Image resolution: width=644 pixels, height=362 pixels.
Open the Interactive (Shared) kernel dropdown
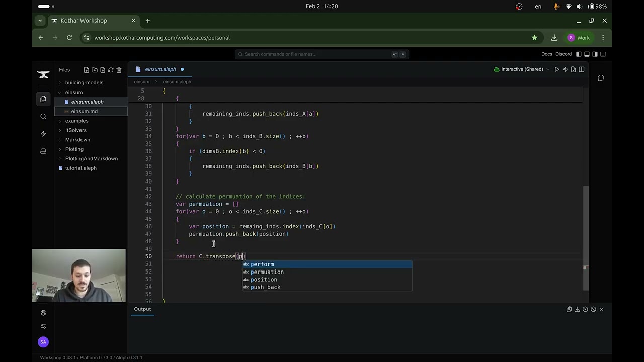coord(521,69)
